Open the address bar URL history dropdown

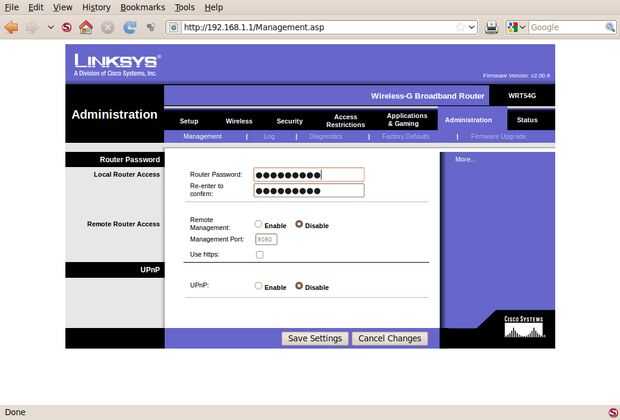[x=472, y=27]
